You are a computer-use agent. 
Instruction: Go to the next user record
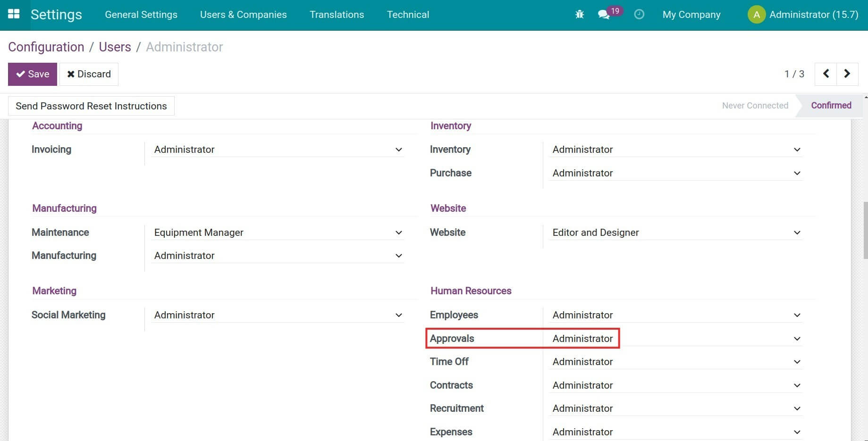click(x=847, y=74)
